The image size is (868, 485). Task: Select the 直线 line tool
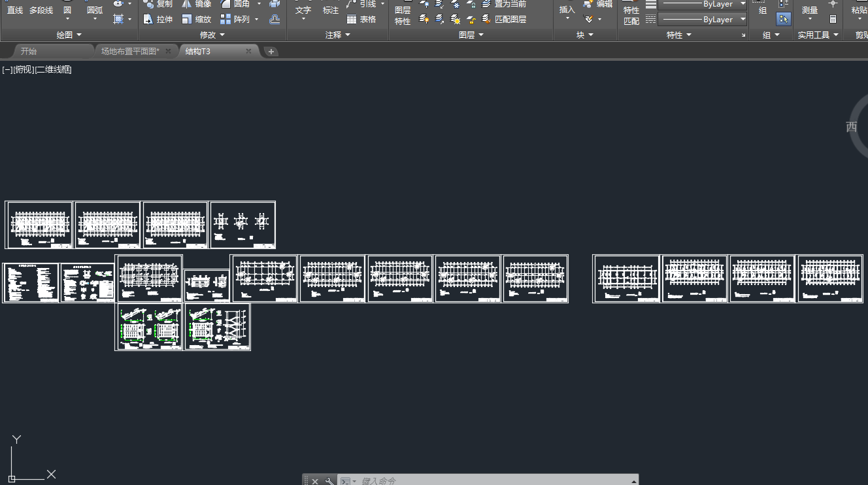click(15, 10)
